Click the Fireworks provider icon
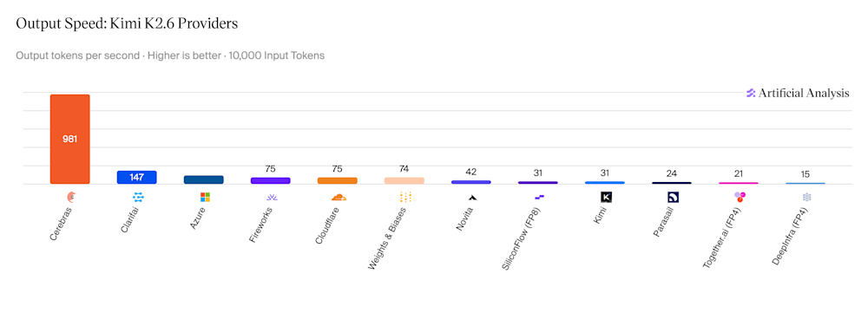 (271, 197)
